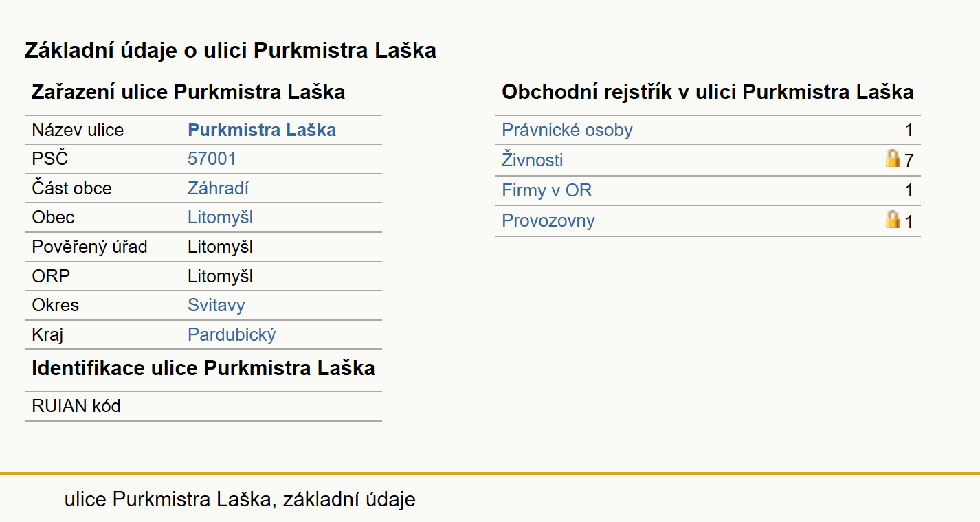Click the lock icon next to Živnosti
Screen dimensions: 980x522
[893, 159]
